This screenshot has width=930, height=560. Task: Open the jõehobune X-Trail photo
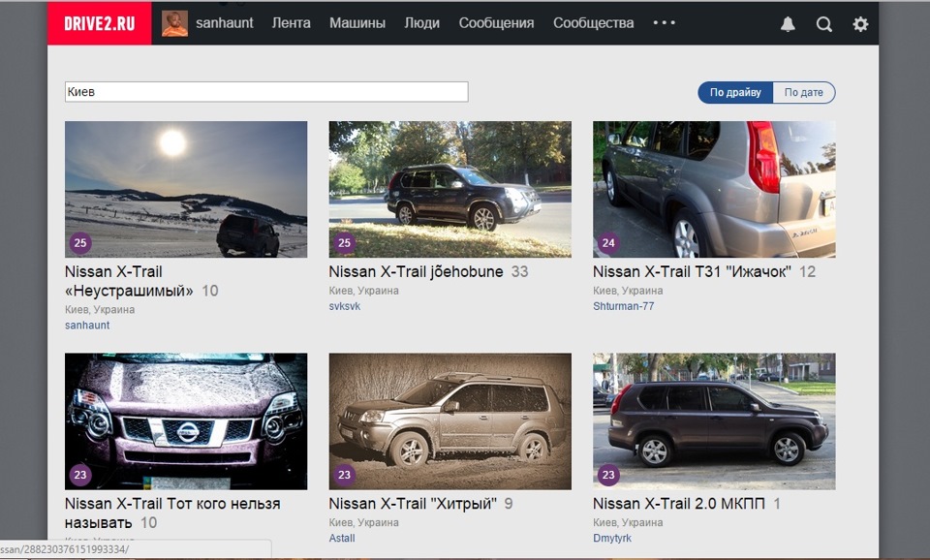(x=450, y=189)
